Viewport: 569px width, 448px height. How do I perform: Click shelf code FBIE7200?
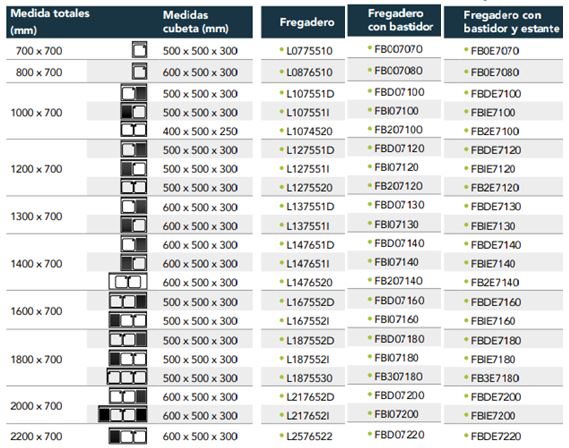coord(493,415)
